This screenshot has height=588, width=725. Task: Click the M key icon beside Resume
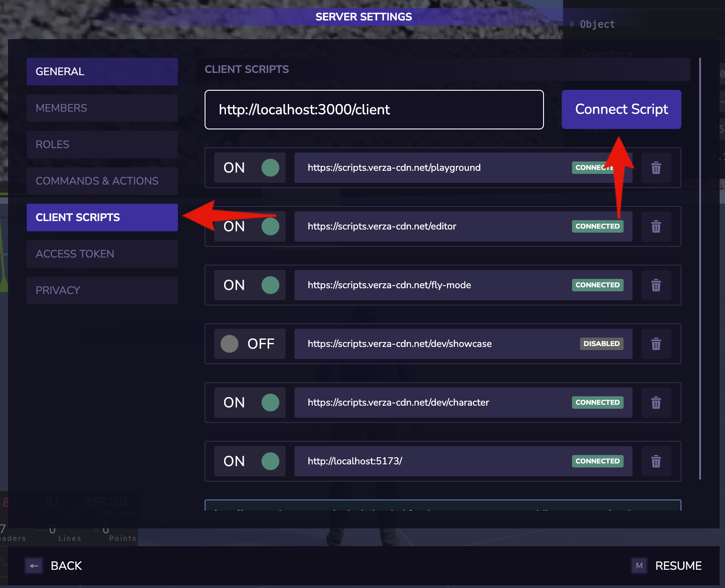click(639, 566)
